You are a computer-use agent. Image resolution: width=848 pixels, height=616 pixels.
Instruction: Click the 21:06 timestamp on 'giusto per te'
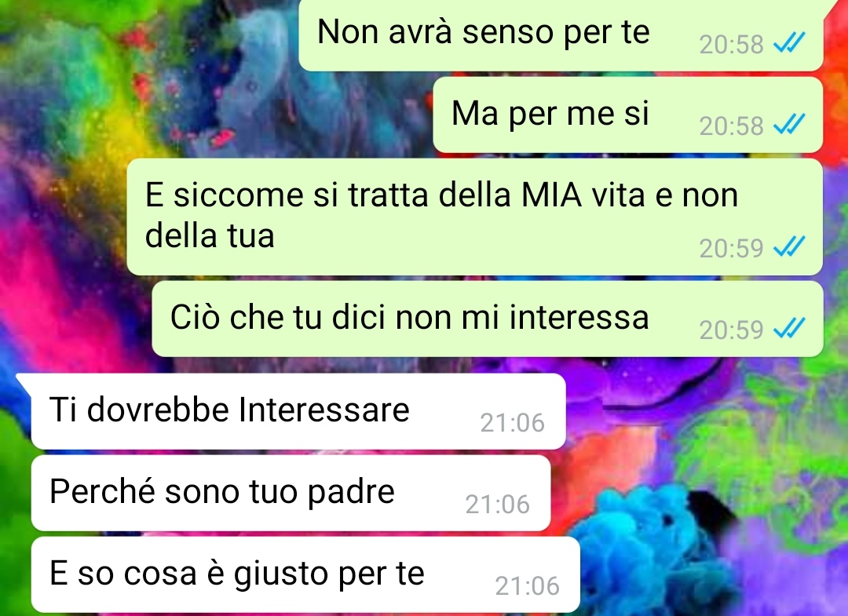528,586
